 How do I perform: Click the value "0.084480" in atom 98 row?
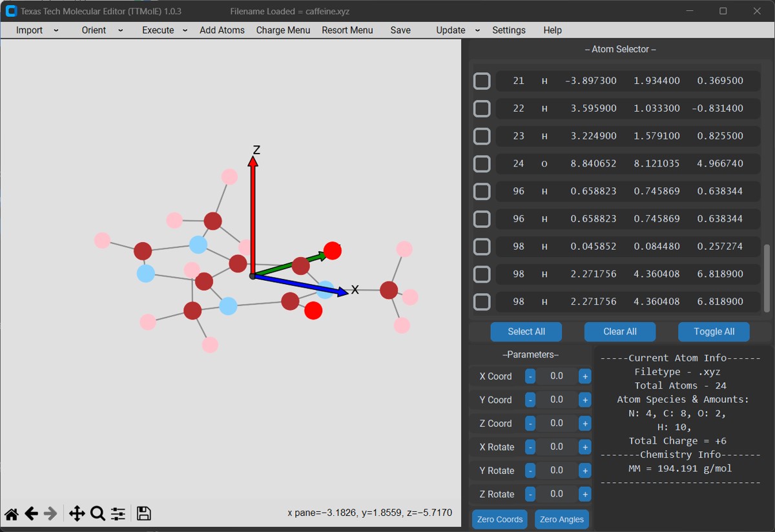[x=657, y=247]
